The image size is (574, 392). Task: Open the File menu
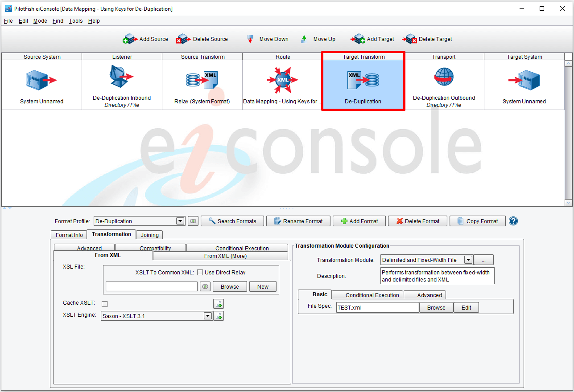[x=8, y=21]
